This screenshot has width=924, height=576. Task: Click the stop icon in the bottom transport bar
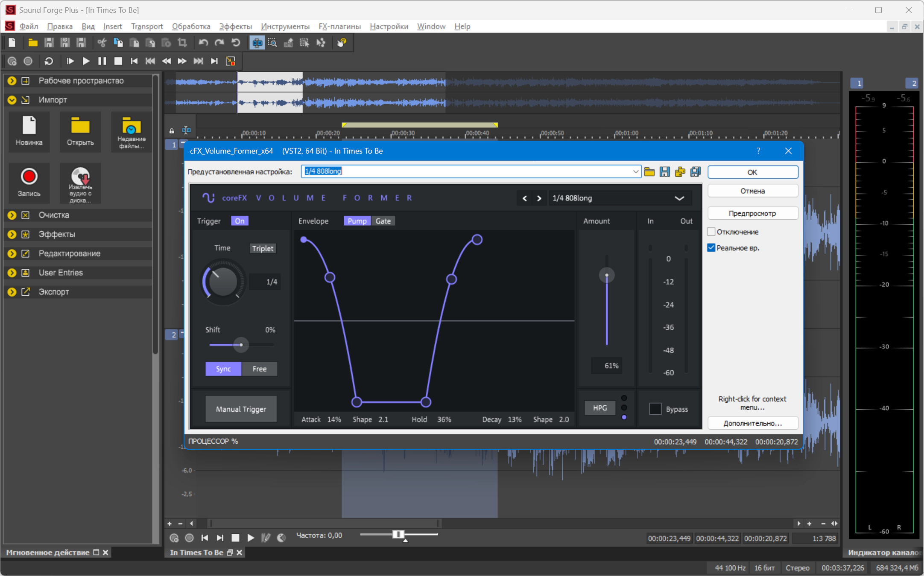[x=235, y=538]
